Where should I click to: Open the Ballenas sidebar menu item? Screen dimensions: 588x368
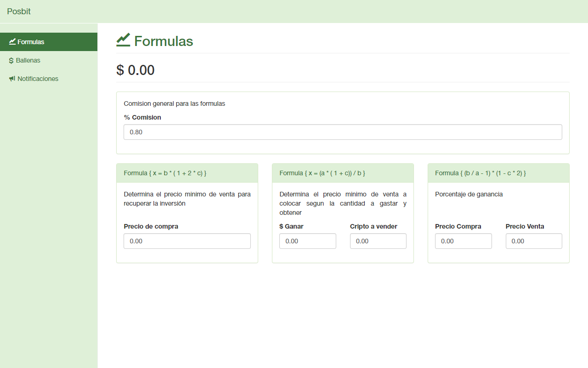click(x=49, y=60)
